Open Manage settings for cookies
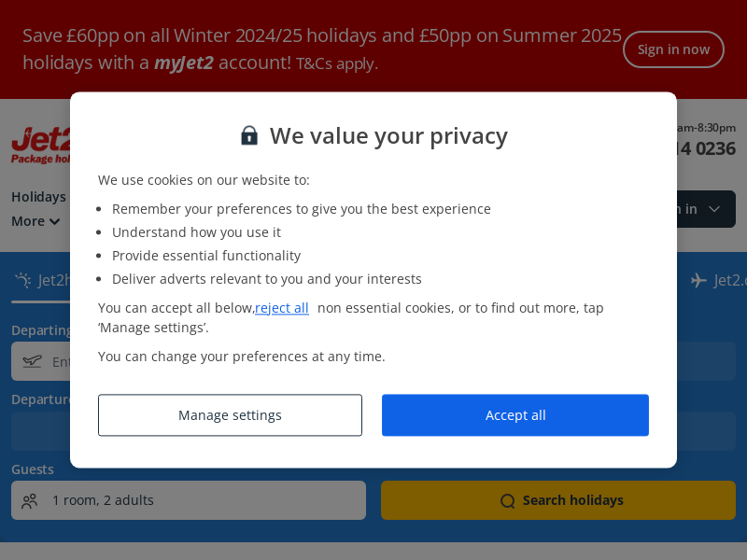 [x=230, y=414]
